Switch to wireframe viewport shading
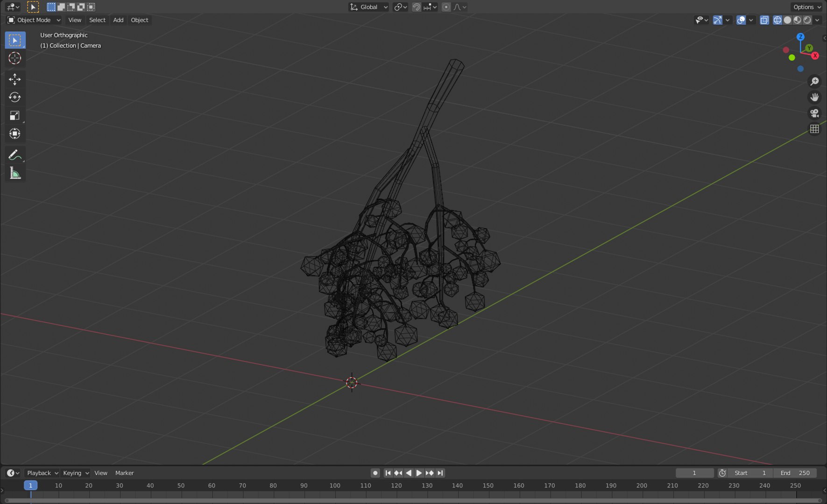The width and height of the screenshot is (827, 504). point(778,20)
